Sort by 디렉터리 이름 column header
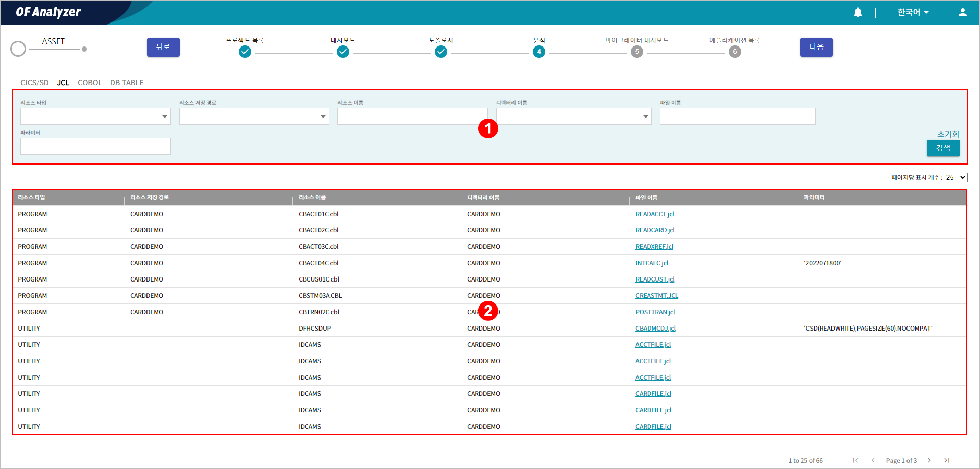This screenshot has height=469, width=980. point(483,197)
